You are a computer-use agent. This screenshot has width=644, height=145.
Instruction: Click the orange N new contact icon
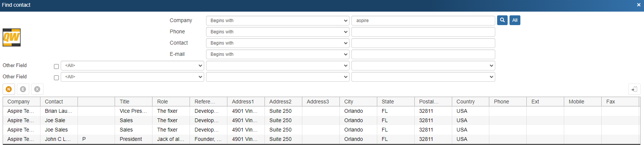9,89
